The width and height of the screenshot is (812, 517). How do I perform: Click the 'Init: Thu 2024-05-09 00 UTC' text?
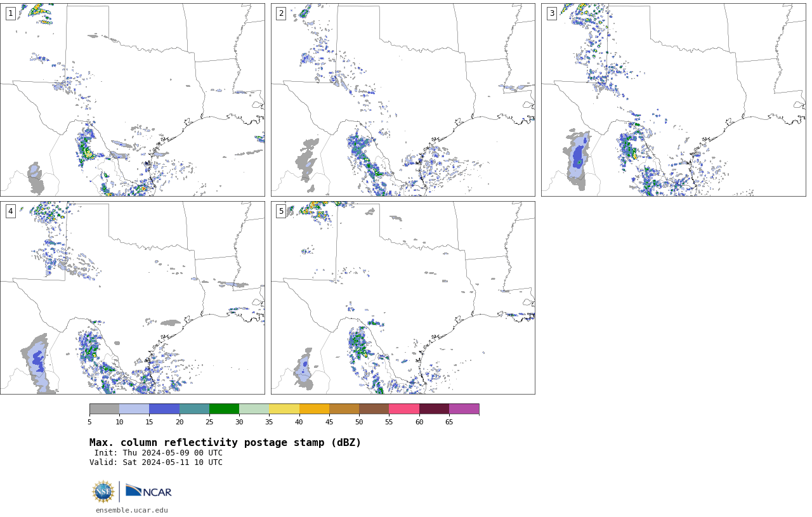tap(159, 453)
